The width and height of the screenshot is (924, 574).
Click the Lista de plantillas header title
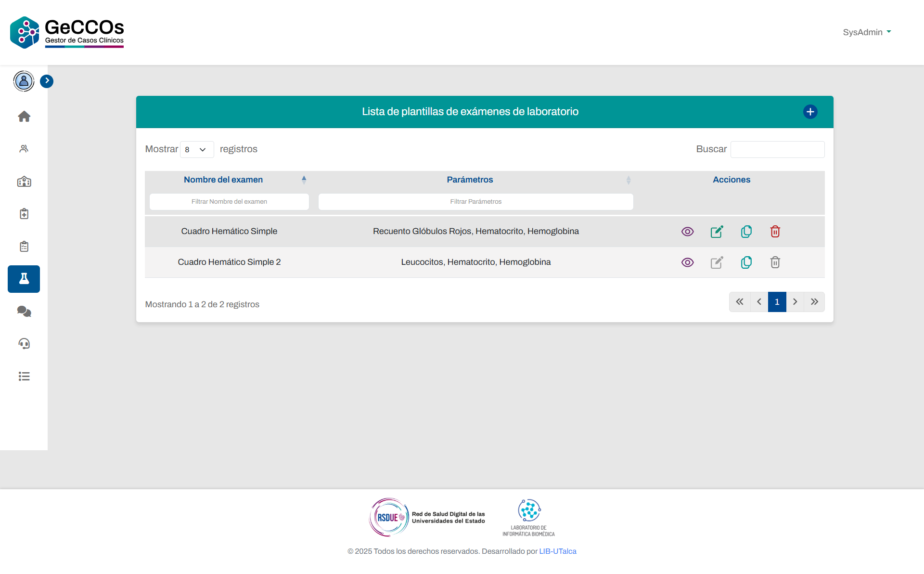click(470, 112)
